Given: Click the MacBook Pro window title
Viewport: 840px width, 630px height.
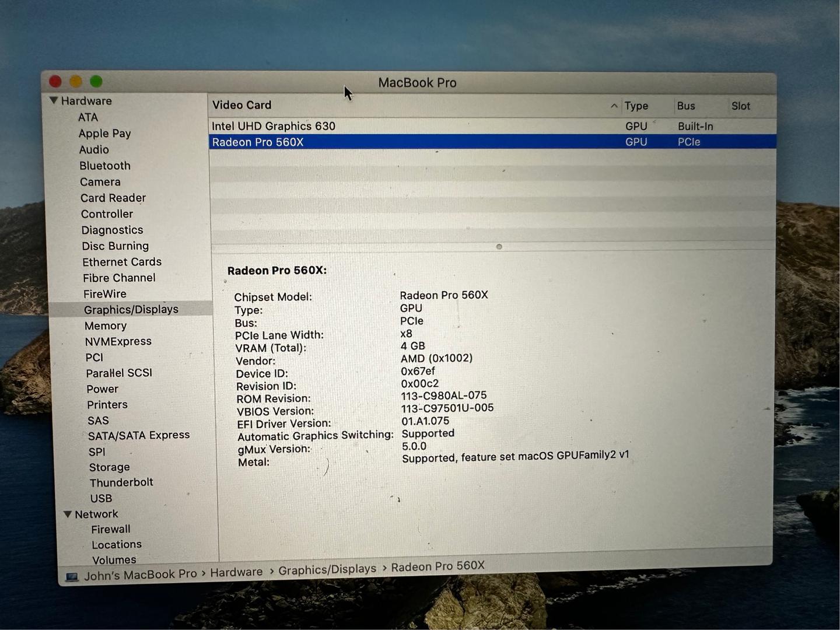Looking at the screenshot, I should coord(418,83).
